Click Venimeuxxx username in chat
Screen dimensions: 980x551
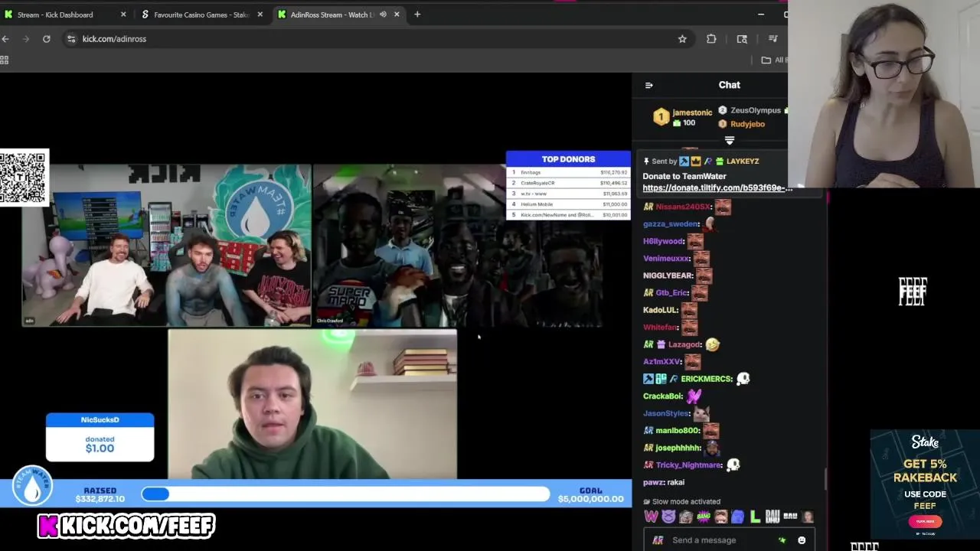(666, 259)
